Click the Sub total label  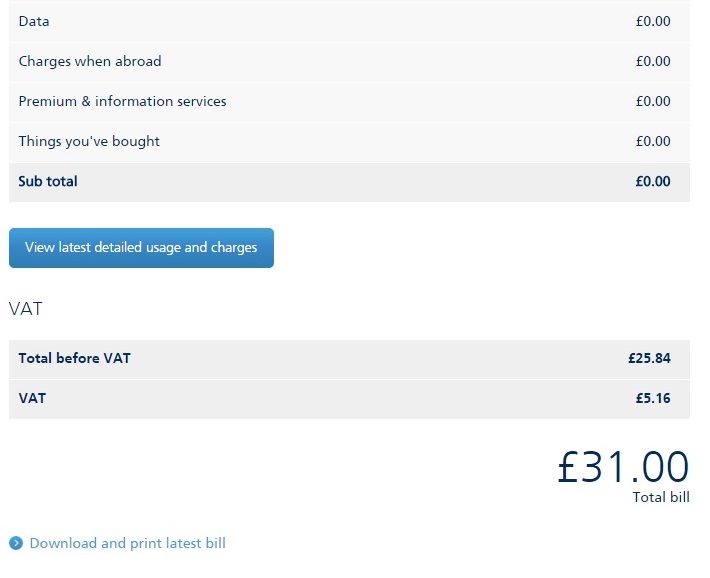[48, 181]
